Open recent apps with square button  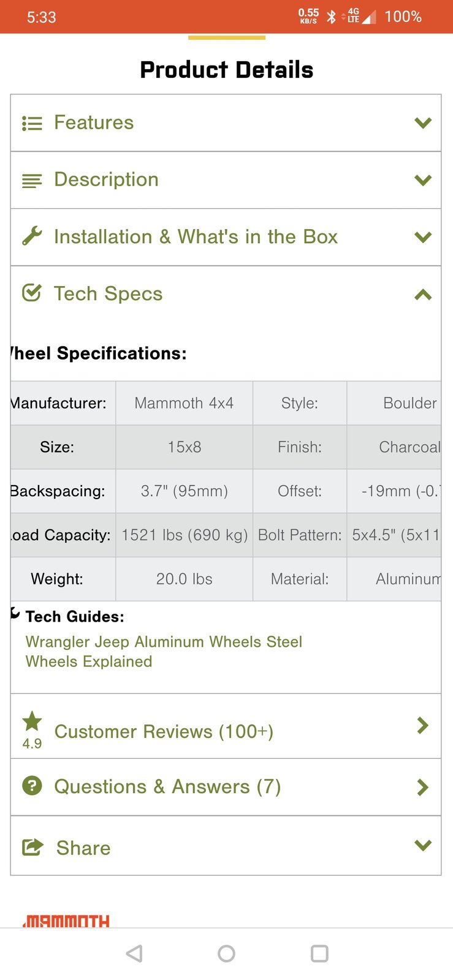pos(319,953)
